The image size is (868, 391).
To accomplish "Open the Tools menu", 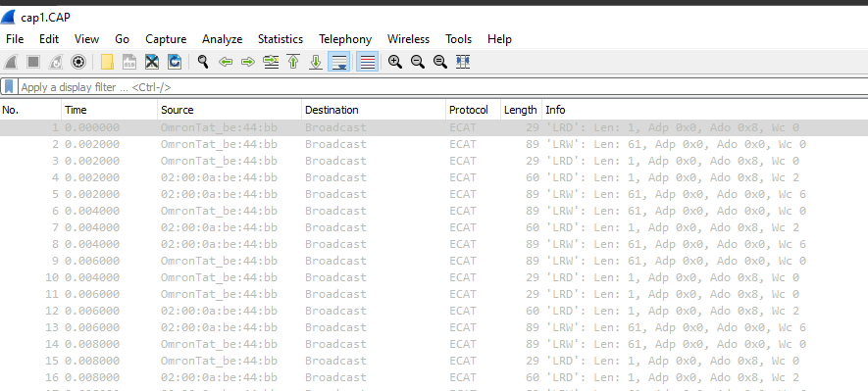I will [458, 39].
